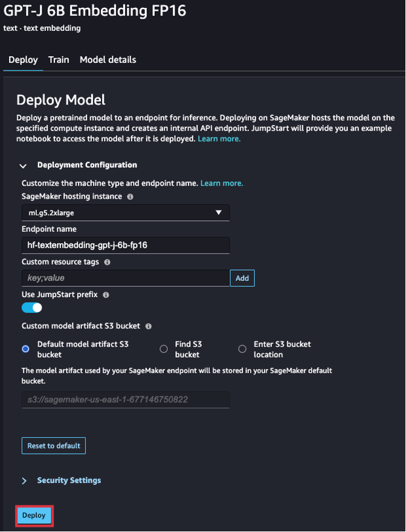Click the Endpoint name label
The image size is (406, 532).
click(x=49, y=229)
